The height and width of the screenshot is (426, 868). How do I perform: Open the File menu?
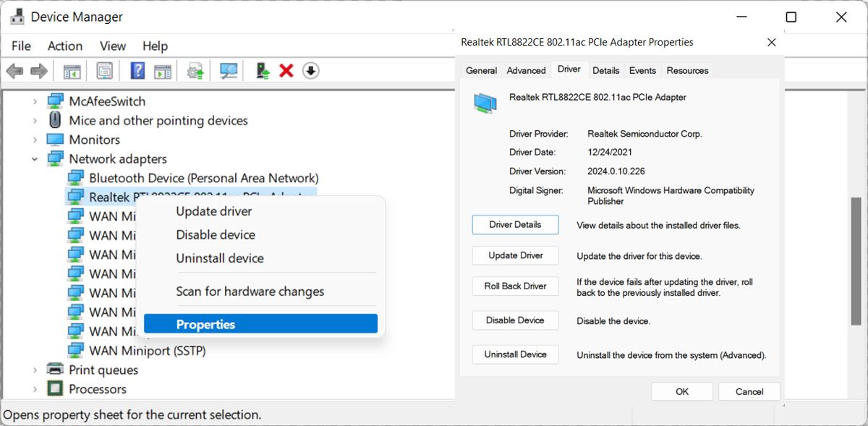(21, 46)
